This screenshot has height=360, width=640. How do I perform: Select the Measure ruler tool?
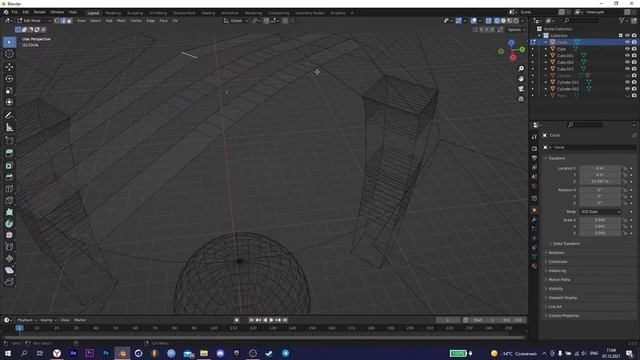pyautogui.click(x=9, y=128)
